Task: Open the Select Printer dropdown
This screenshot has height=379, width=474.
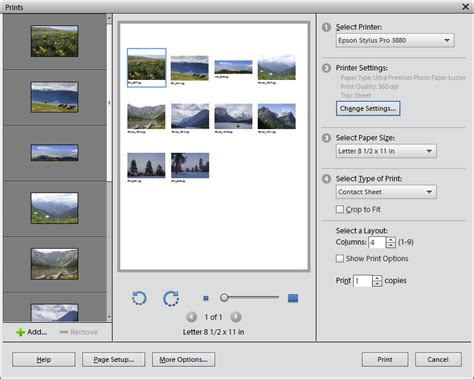Action: pos(395,41)
